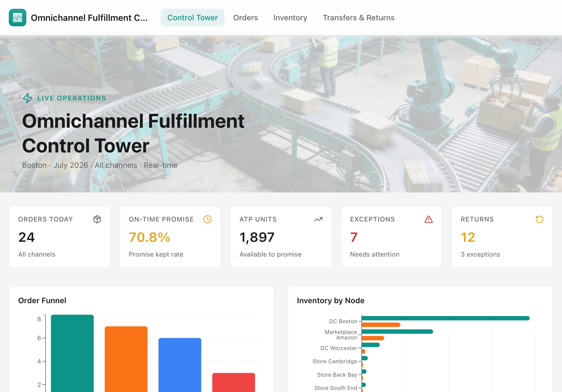562x392 pixels.
Task: Click the Order Funnel heading
Action: [42, 300]
